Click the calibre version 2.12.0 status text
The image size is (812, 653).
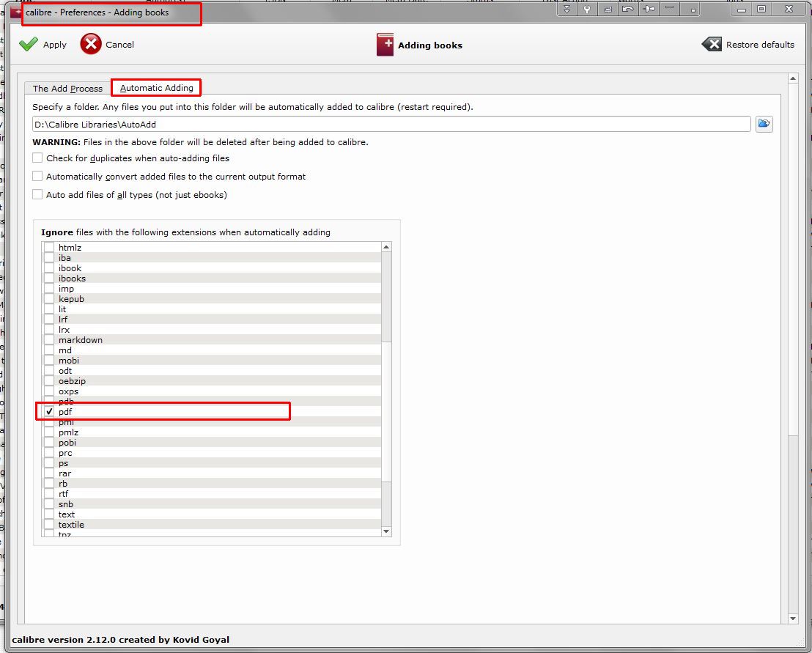click(x=120, y=640)
